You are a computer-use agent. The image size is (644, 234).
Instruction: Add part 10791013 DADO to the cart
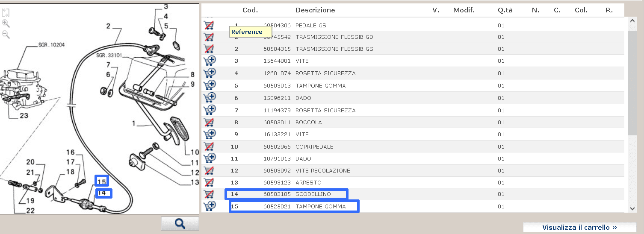point(210,158)
